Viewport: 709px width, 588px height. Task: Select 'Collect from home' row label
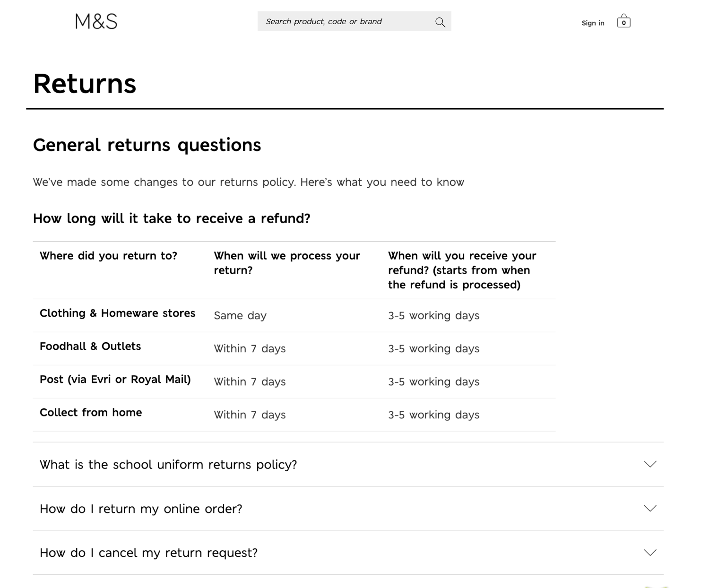pos(91,413)
